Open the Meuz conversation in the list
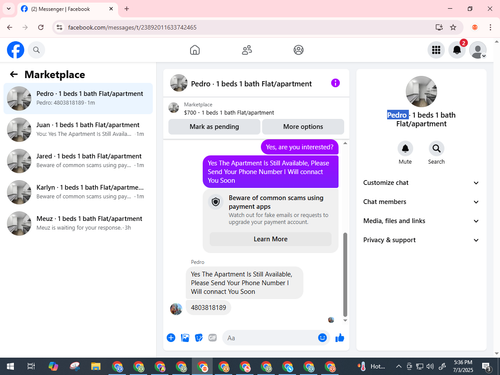Viewport: 500px width, 375px height. tap(78, 223)
